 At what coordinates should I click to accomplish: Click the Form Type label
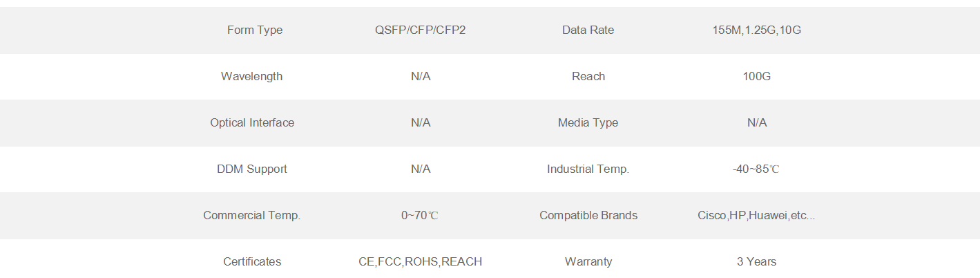[254, 30]
